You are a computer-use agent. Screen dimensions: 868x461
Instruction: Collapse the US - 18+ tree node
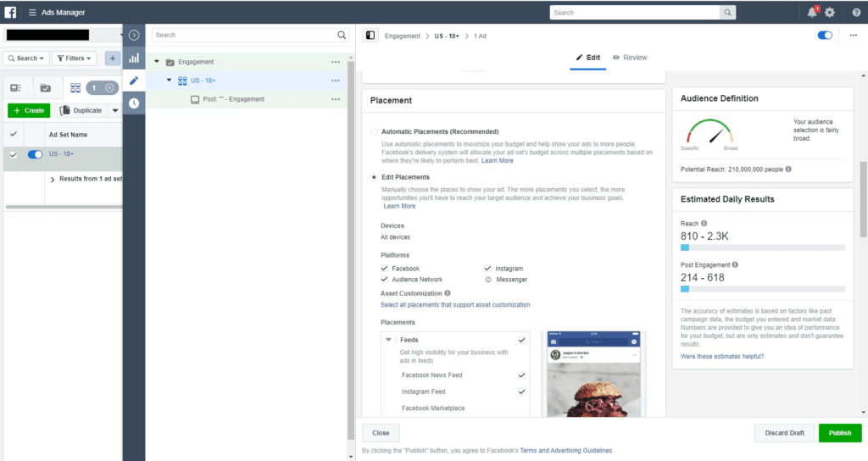tap(170, 81)
